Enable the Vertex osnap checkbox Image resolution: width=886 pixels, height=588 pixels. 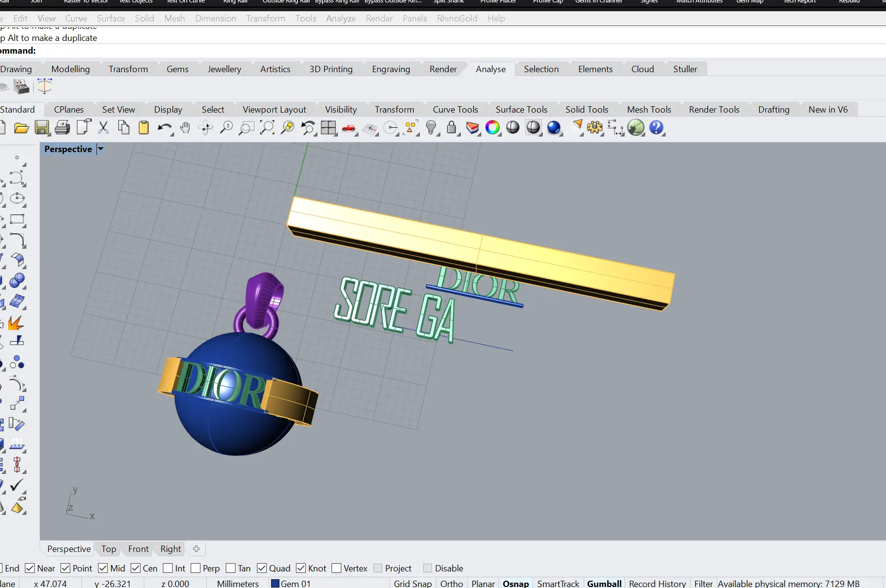pos(336,568)
